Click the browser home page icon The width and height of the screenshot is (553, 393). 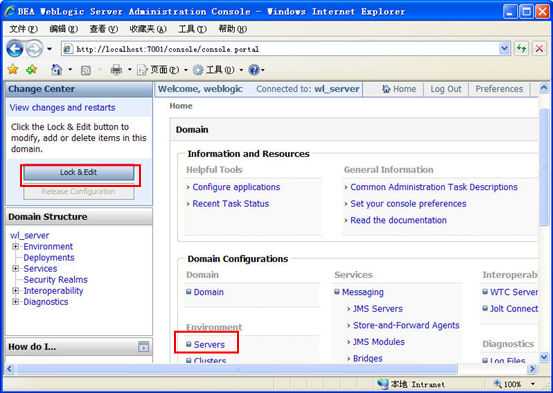56,70
